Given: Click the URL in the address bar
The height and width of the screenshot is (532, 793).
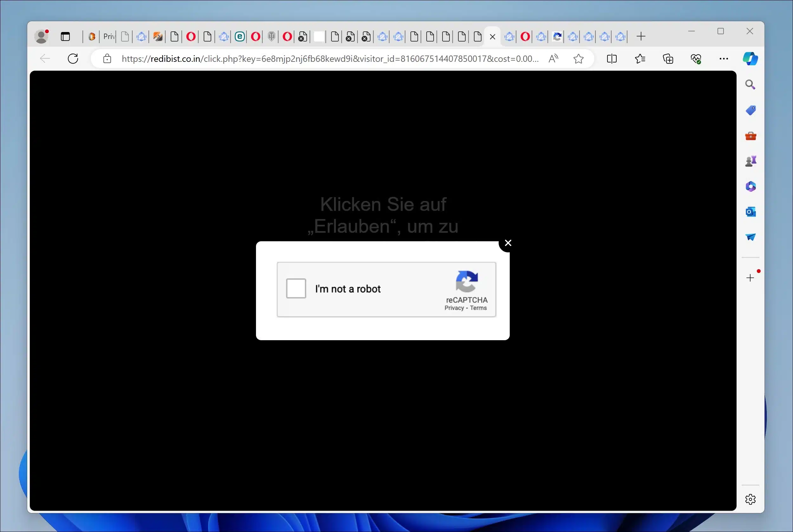Looking at the screenshot, I should point(330,59).
